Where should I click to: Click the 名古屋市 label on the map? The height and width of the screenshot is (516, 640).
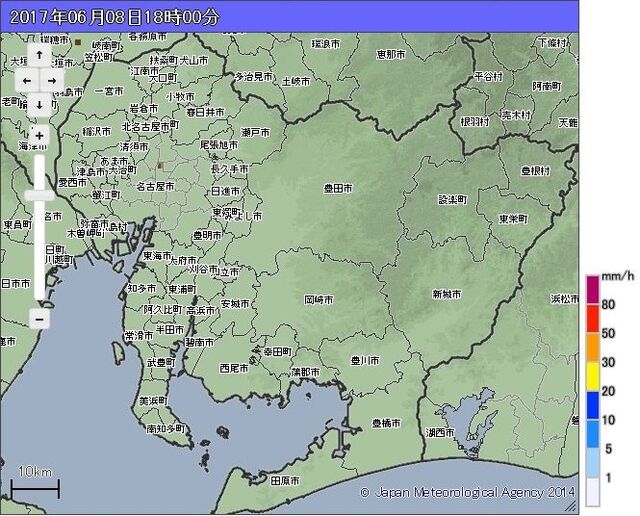tap(155, 187)
